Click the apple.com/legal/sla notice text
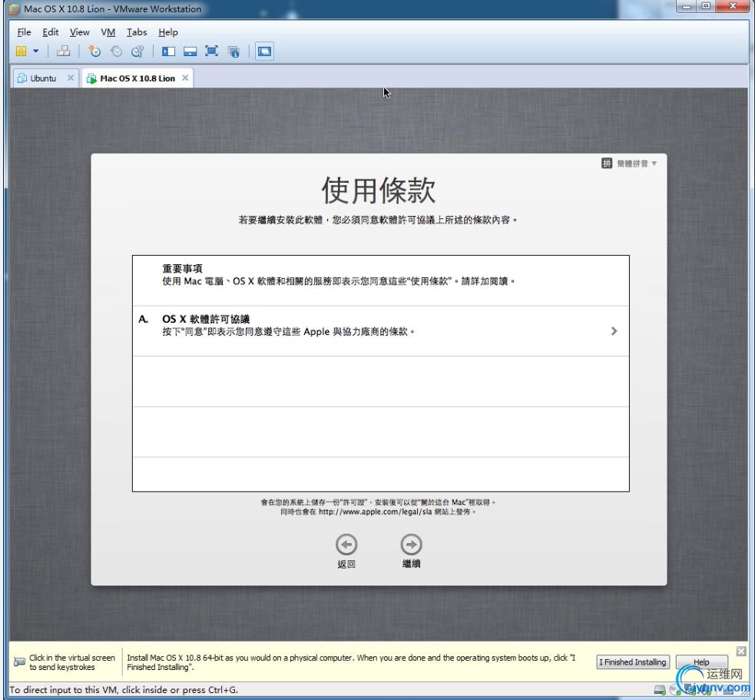Image resolution: width=755 pixels, height=700 pixels. pos(378,512)
